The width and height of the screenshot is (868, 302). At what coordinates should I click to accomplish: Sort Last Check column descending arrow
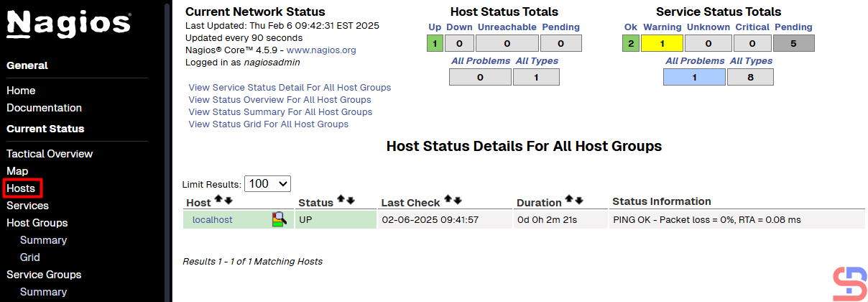tap(458, 199)
